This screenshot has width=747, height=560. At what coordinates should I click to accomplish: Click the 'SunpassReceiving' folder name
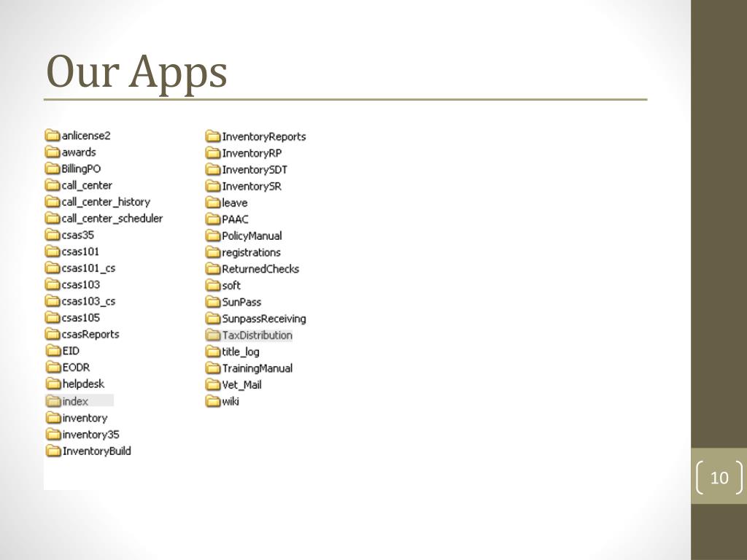click(264, 319)
